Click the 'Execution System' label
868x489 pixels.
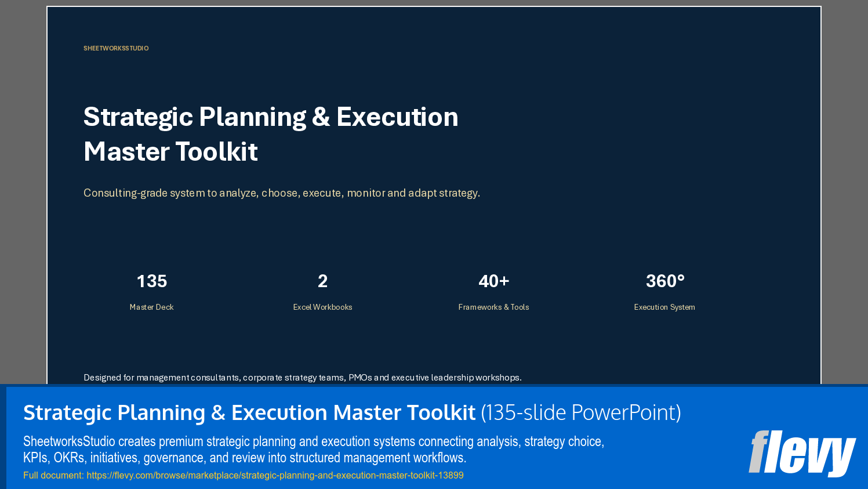(x=664, y=307)
